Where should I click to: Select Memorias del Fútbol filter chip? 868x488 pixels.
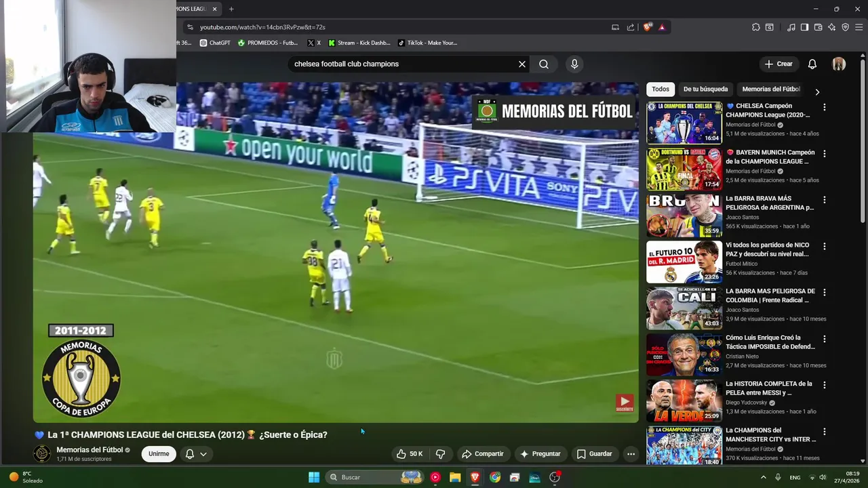(771, 89)
